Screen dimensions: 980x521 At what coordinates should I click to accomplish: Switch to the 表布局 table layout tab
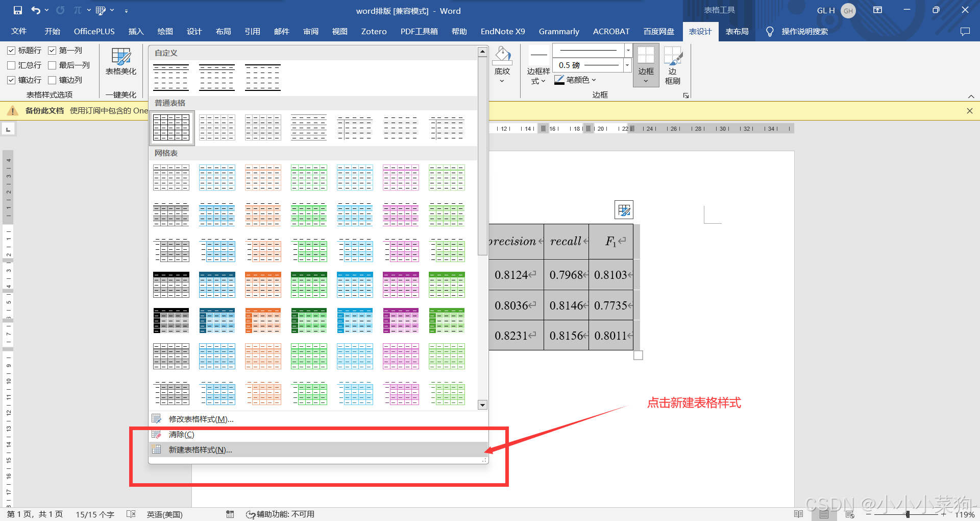737,31
